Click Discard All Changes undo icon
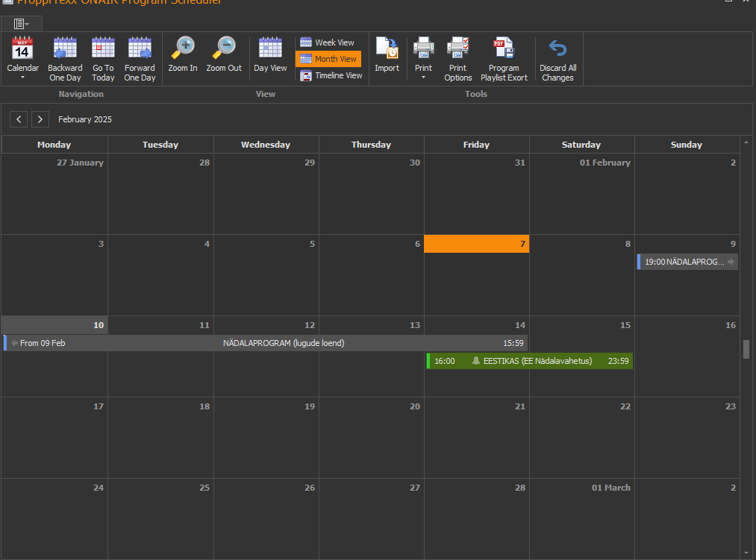The image size is (756, 560). [x=557, y=49]
